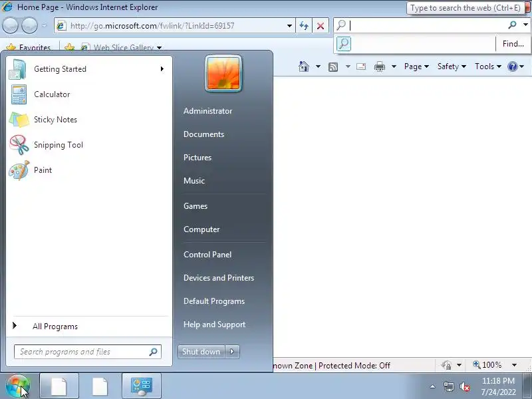Open the Safety menu

click(452, 66)
